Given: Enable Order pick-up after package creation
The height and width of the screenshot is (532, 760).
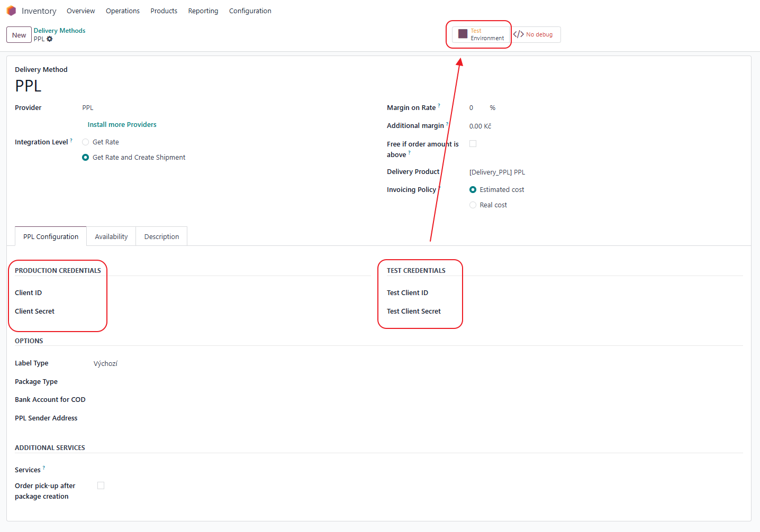Looking at the screenshot, I should click(x=101, y=485).
